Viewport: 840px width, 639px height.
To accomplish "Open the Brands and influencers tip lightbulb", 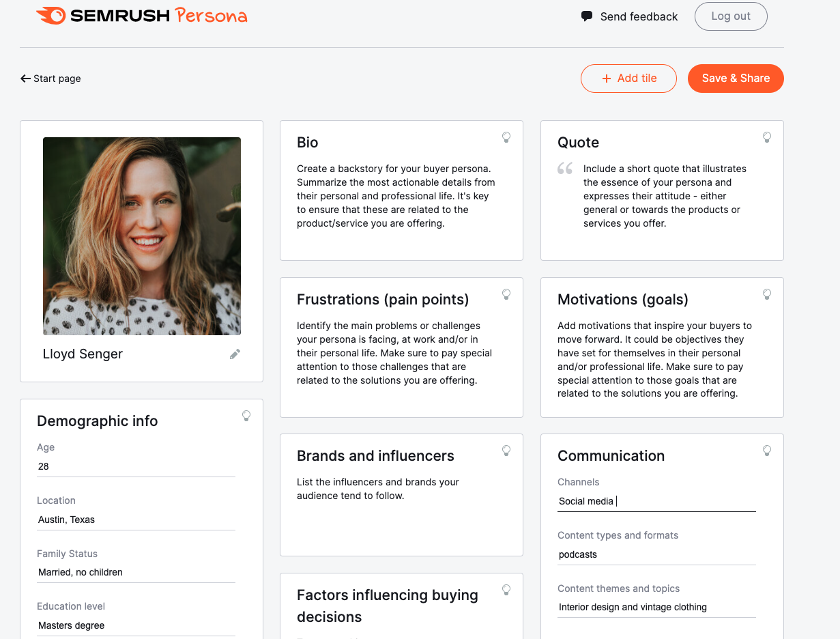I will [x=506, y=451].
